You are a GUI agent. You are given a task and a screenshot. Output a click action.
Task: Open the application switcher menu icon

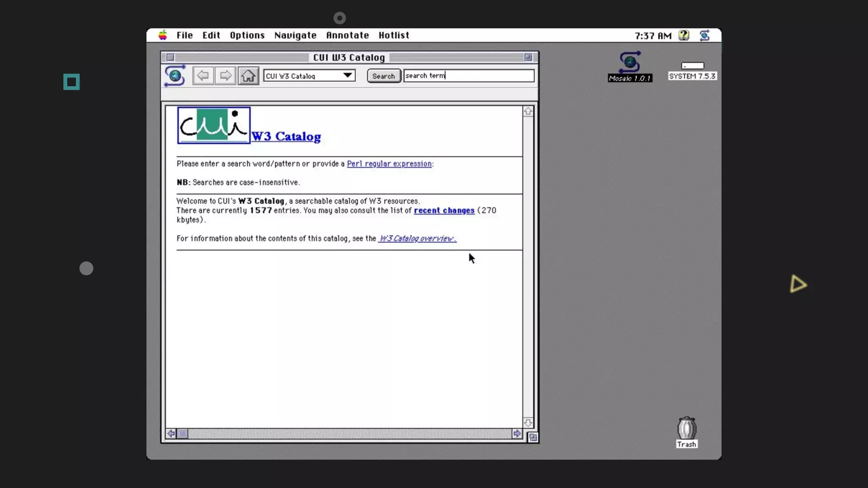704,36
